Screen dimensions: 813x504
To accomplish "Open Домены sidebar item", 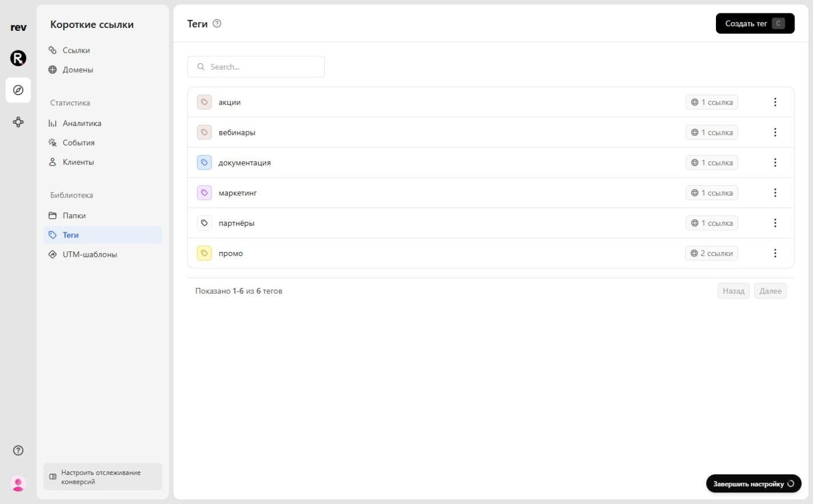I will coord(103,70).
